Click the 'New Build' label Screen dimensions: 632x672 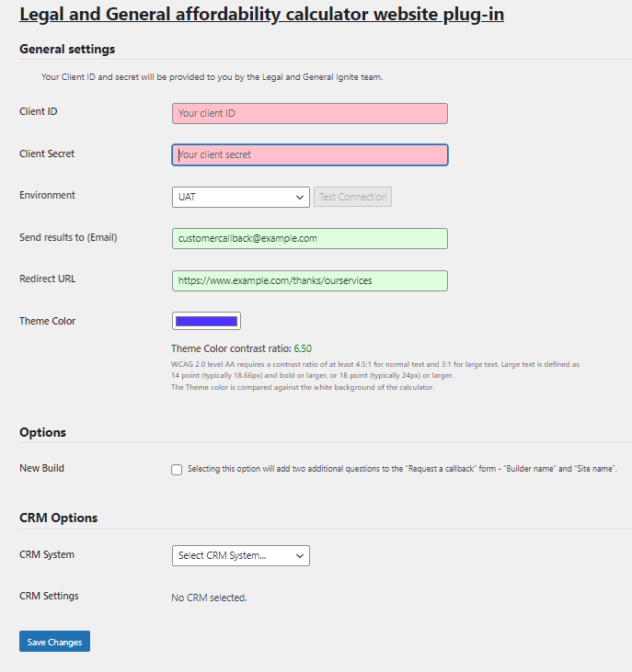41,468
